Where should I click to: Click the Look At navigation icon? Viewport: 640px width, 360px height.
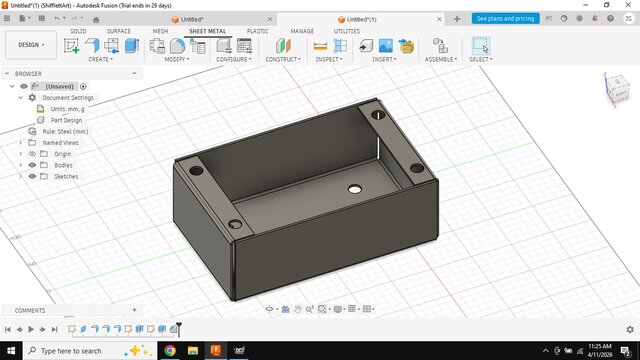click(285, 309)
